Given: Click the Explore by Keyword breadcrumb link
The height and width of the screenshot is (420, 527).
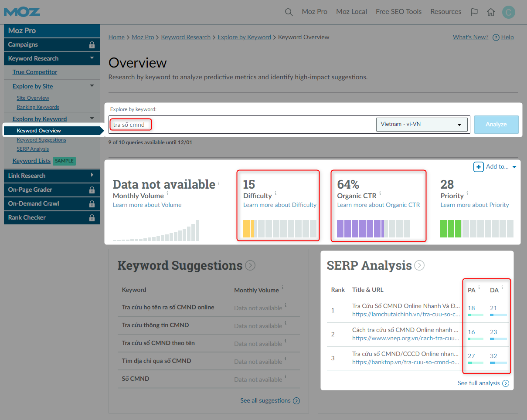Looking at the screenshot, I should [244, 37].
